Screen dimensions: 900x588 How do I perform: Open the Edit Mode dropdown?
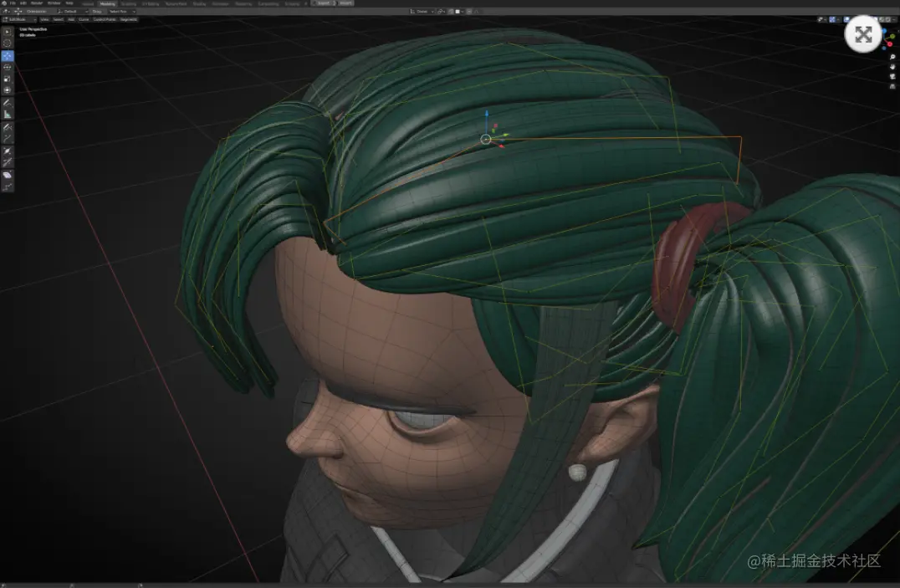tap(18, 19)
